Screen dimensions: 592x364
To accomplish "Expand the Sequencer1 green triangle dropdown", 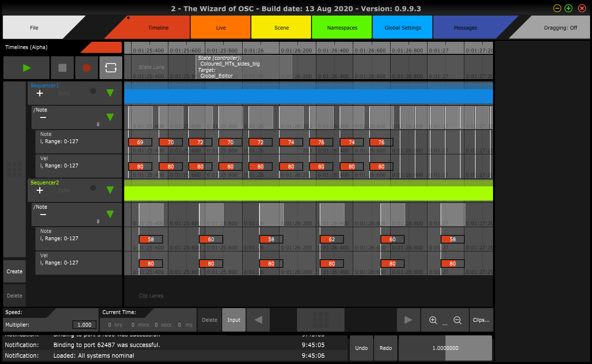I will 110,93.
